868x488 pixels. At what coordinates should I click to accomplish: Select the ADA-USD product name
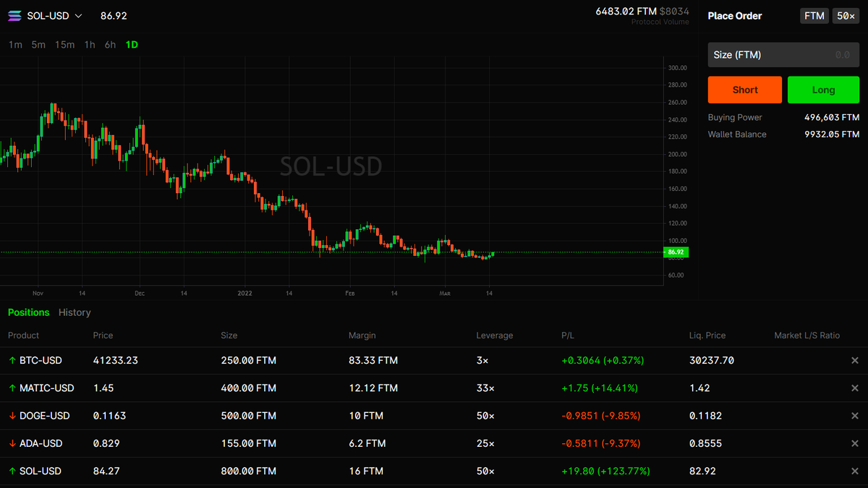pyautogui.click(x=41, y=443)
